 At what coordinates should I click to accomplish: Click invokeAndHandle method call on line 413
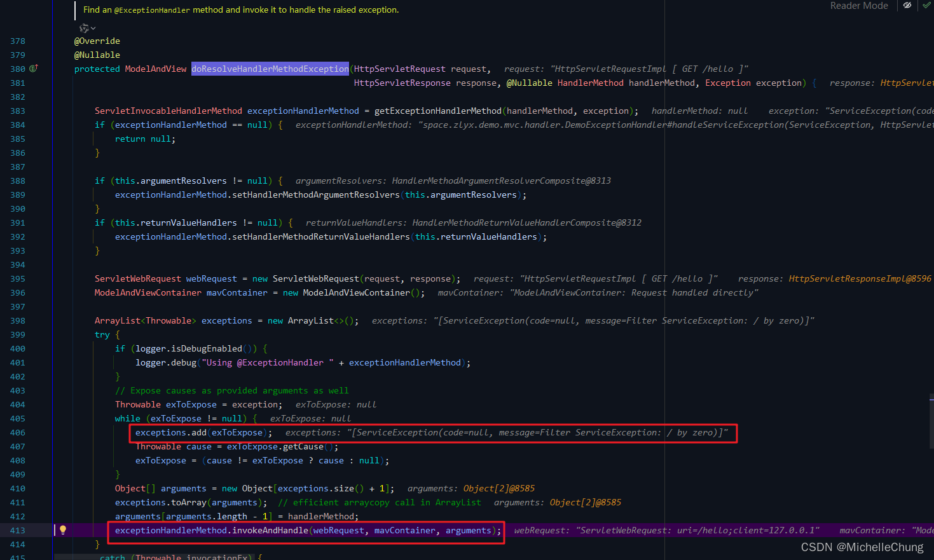coord(270,530)
